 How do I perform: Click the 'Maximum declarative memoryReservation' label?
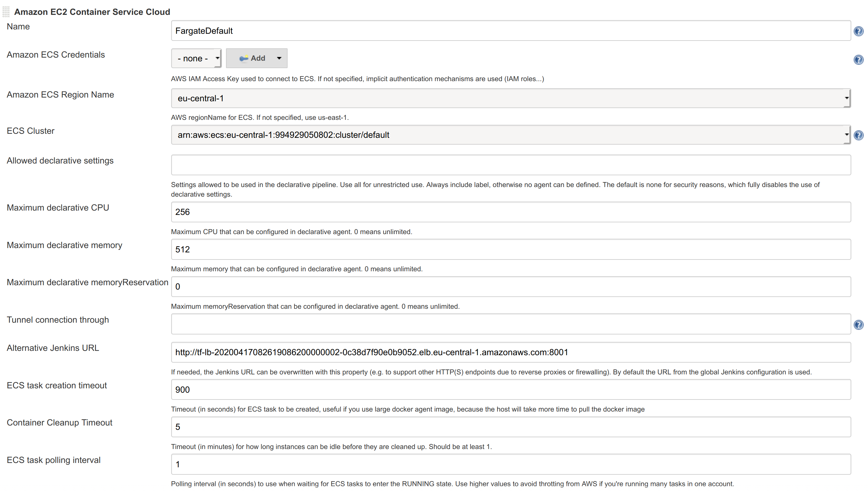(87, 282)
